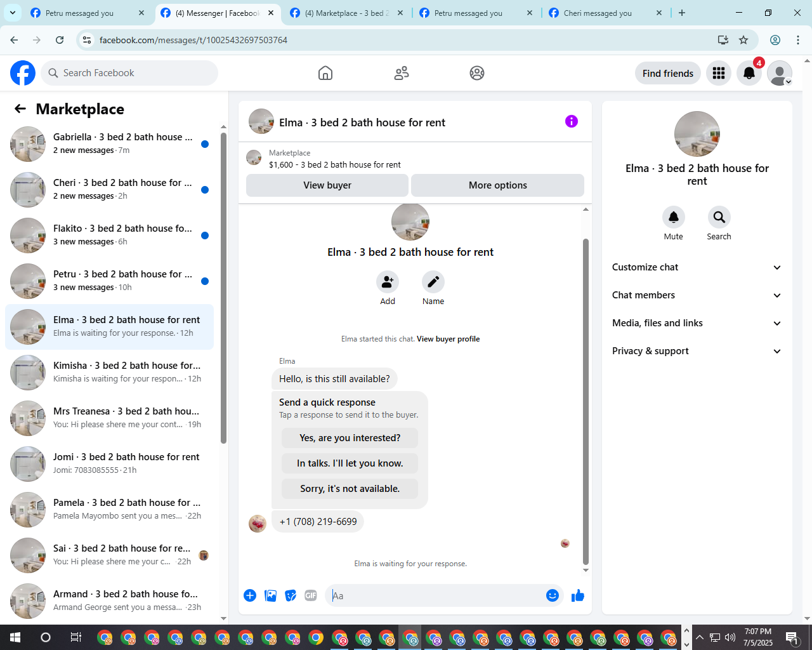Click the Add people icon in chat
This screenshot has height=650, width=812.
(x=388, y=282)
